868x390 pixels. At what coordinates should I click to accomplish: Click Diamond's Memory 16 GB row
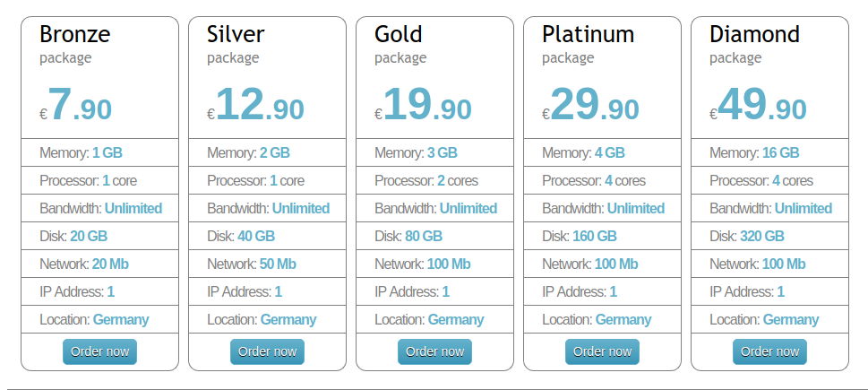(770, 152)
